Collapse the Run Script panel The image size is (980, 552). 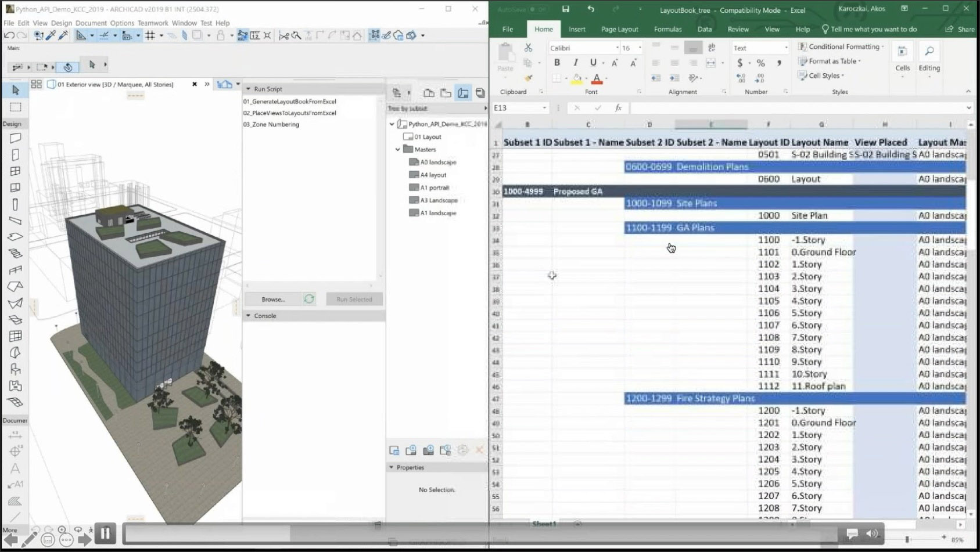[x=248, y=89]
